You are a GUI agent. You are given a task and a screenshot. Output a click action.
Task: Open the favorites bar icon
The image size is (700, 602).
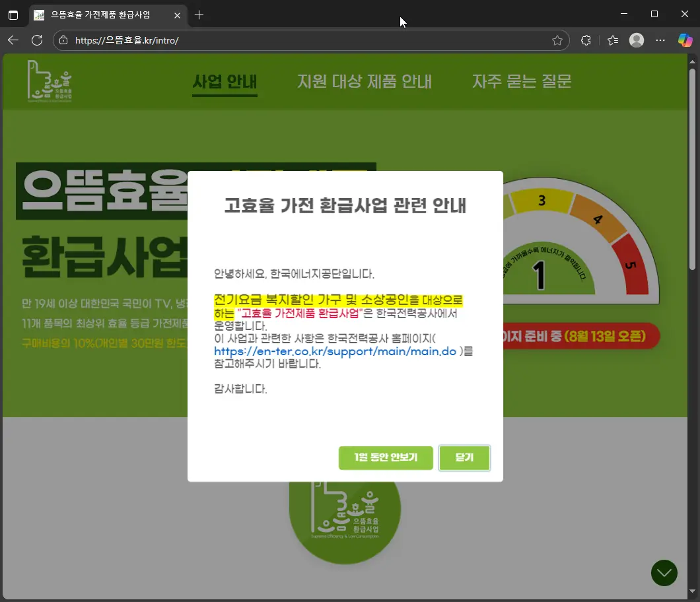click(611, 40)
